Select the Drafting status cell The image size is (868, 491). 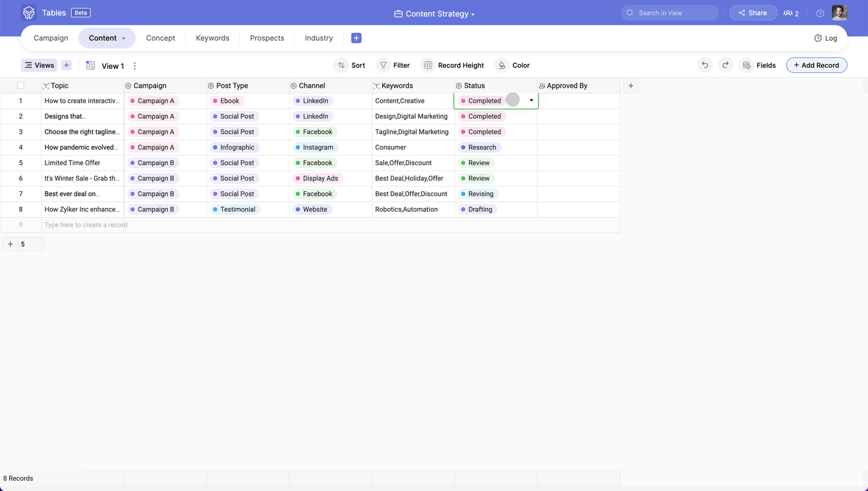[495, 209]
